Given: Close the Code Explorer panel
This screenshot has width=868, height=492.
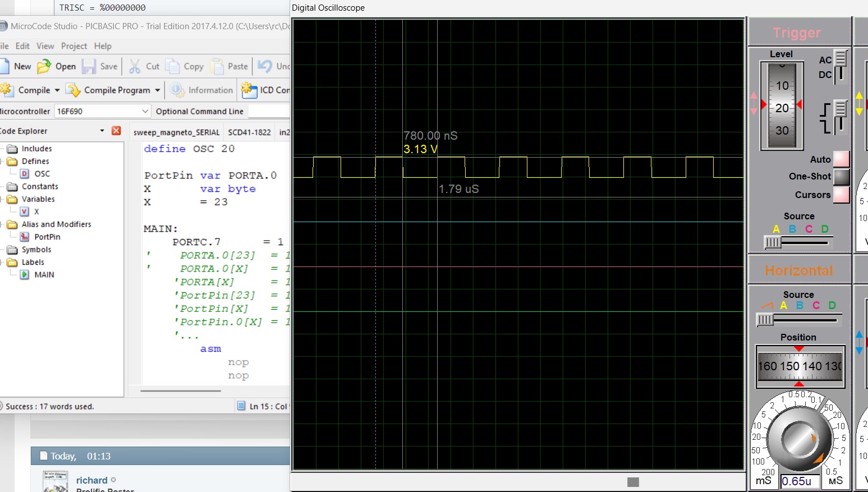Looking at the screenshot, I should [116, 131].
